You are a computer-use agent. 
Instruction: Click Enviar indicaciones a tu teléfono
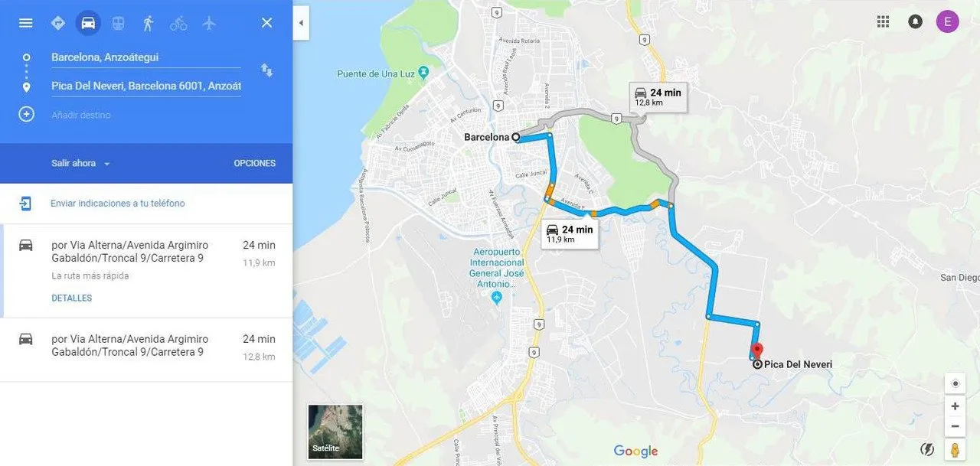point(118,204)
